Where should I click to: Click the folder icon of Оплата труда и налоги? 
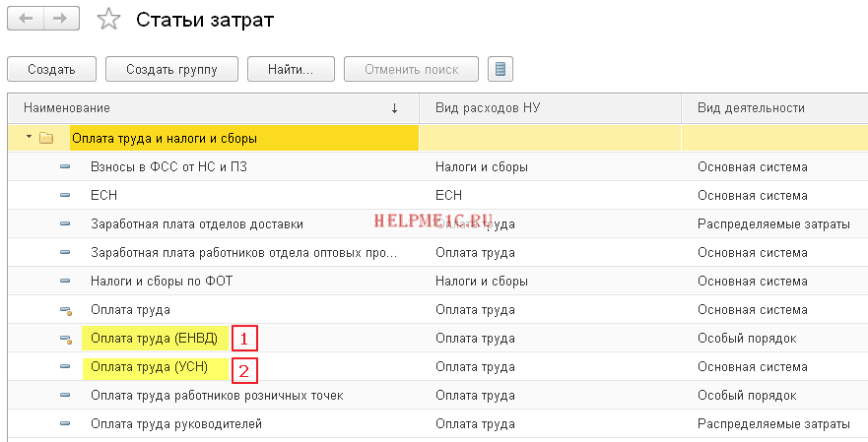45,139
